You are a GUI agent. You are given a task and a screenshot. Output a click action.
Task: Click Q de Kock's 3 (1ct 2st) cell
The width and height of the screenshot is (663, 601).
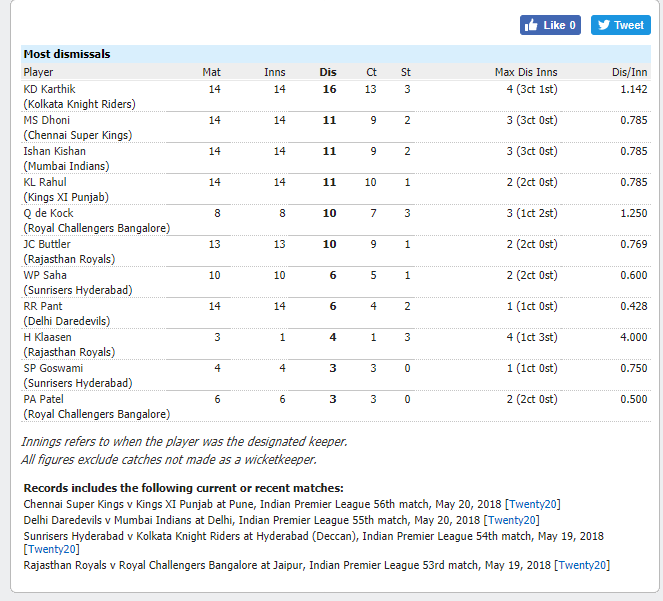coord(532,213)
